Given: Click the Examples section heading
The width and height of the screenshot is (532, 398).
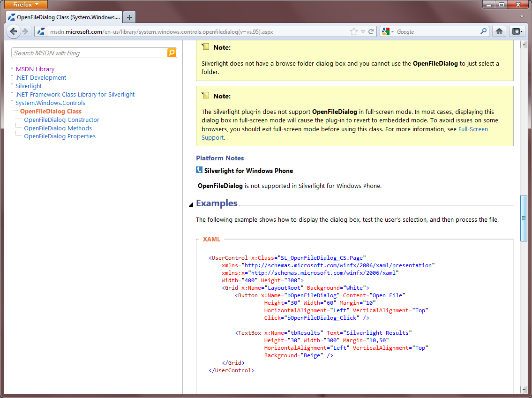Looking at the screenshot, I should click(x=217, y=203).
